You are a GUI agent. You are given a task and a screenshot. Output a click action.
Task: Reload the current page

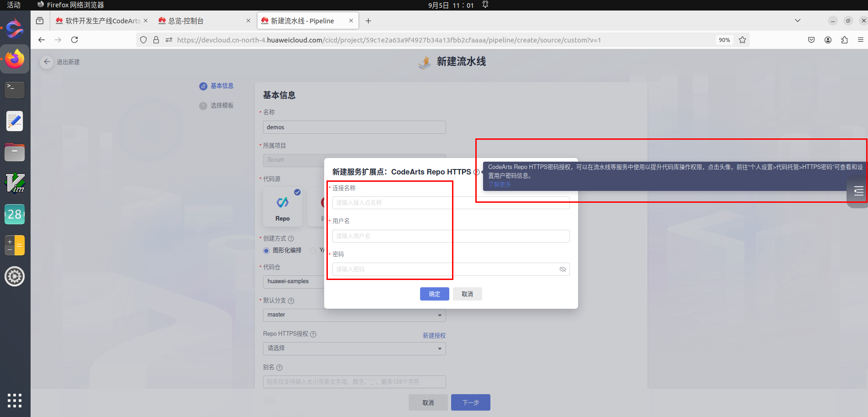tap(74, 40)
